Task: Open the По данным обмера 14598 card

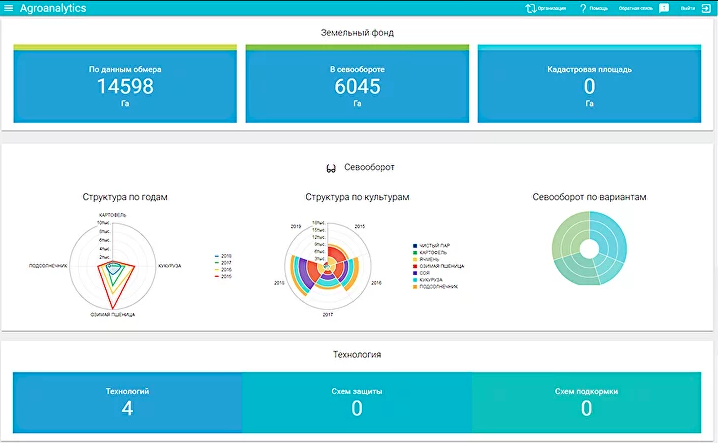Action: pyautogui.click(x=125, y=84)
